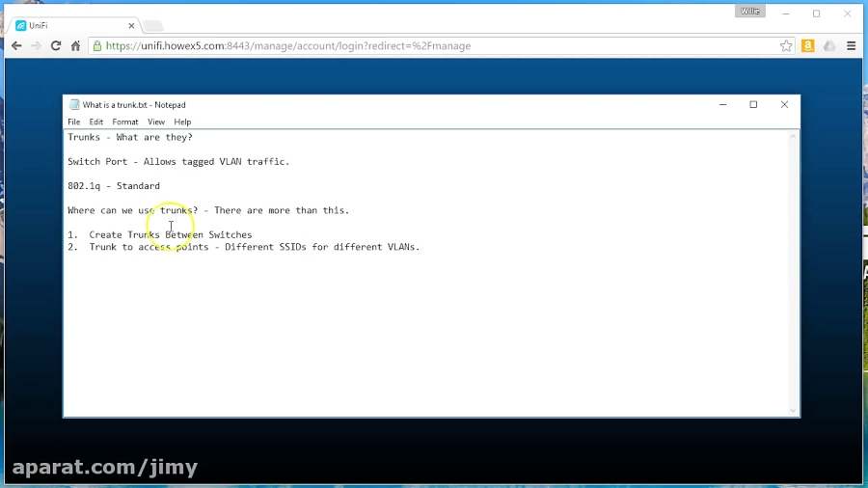
Task: Bookmark this page with the star icon
Action: [785, 46]
